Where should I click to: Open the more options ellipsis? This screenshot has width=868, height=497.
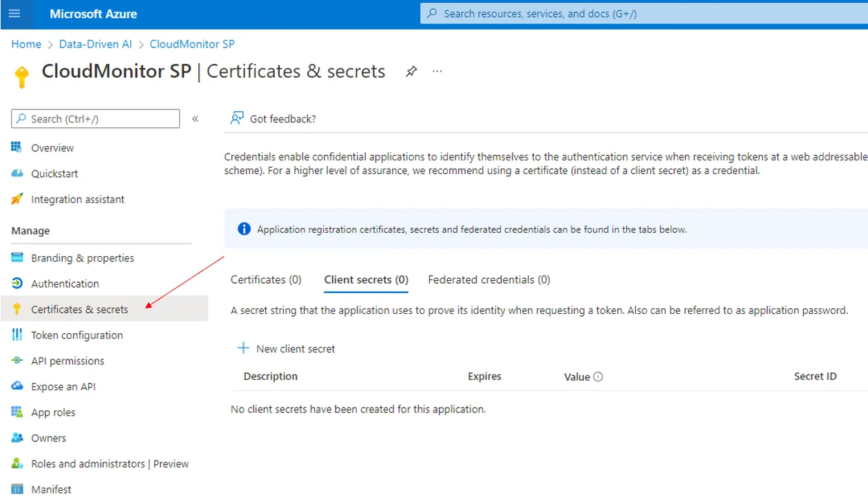click(x=437, y=72)
